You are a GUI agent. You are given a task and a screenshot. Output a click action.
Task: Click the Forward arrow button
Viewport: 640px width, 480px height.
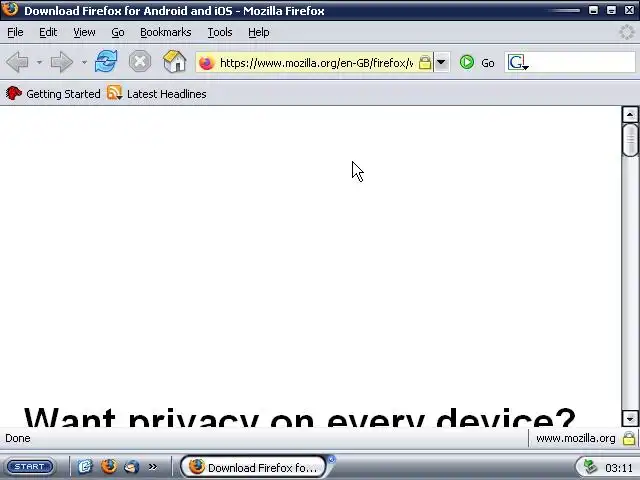click(61, 62)
